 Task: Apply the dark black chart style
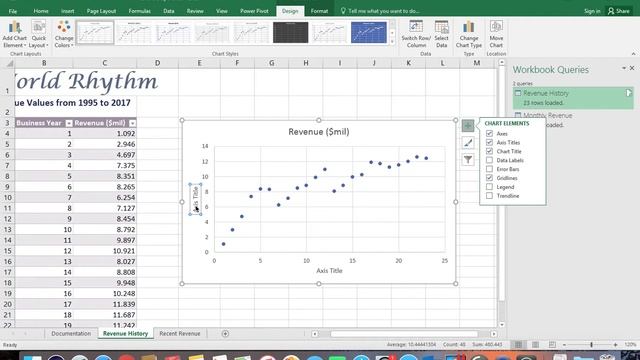[x=290, y=32]
